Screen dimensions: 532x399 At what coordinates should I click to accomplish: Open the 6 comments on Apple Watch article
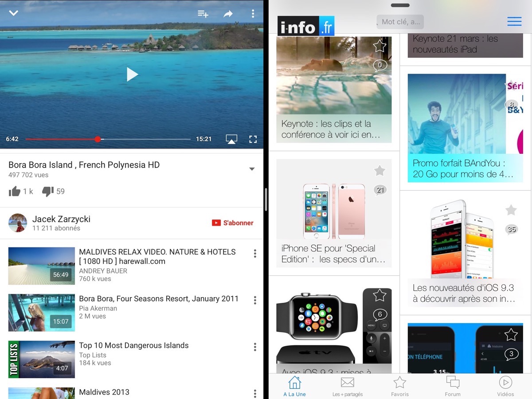coord(380,315)
